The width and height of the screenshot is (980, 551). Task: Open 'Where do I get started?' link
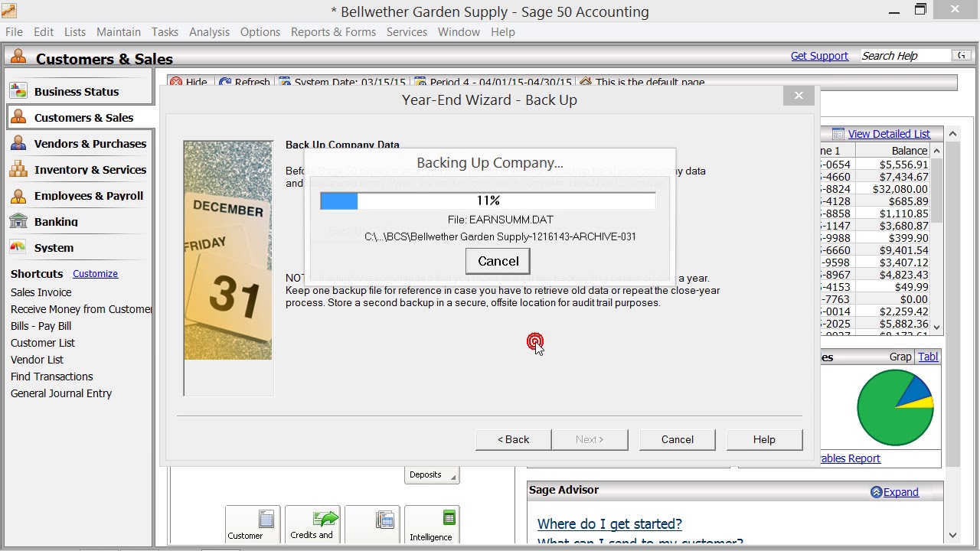click(609, 524)
